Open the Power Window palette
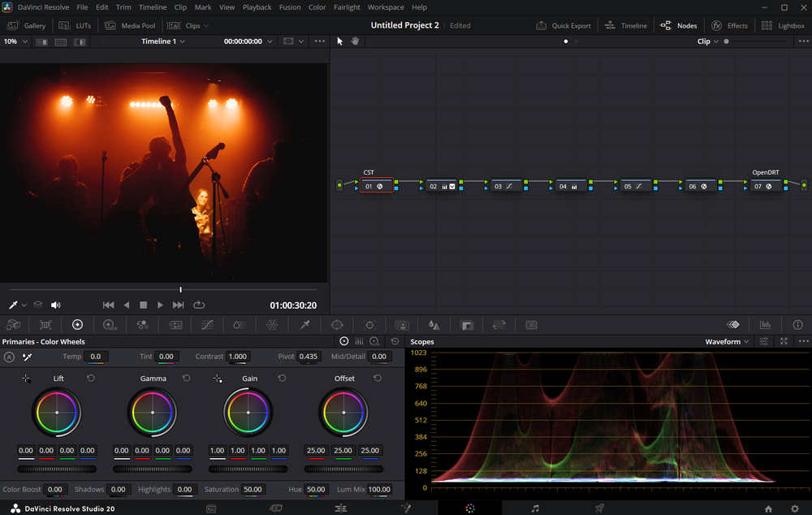812x515 pixels. [337, 325]
